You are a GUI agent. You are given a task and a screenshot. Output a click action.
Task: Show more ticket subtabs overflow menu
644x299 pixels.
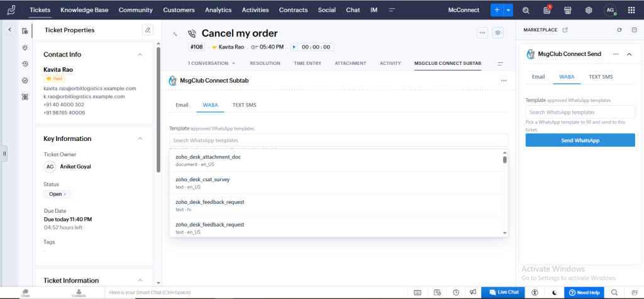pos(500,64)
